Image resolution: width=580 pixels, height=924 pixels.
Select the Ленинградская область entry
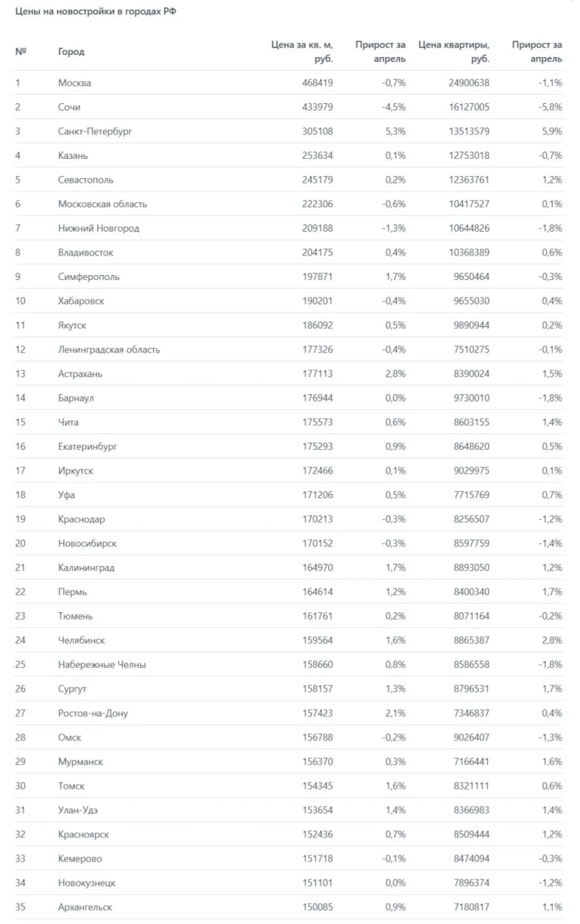[x=109, y=349]
